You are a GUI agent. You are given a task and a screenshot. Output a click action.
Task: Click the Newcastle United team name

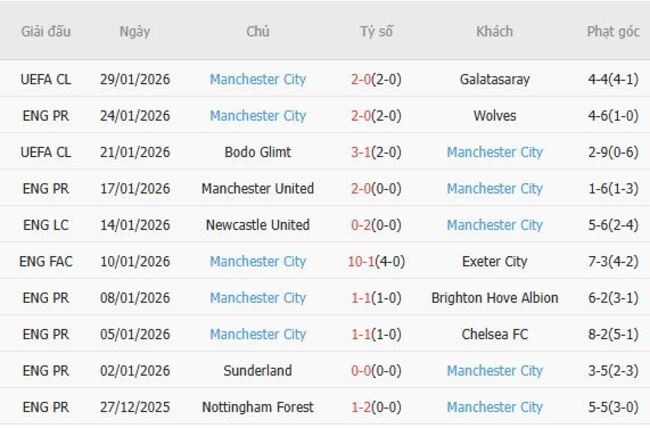tap(258, 225)
